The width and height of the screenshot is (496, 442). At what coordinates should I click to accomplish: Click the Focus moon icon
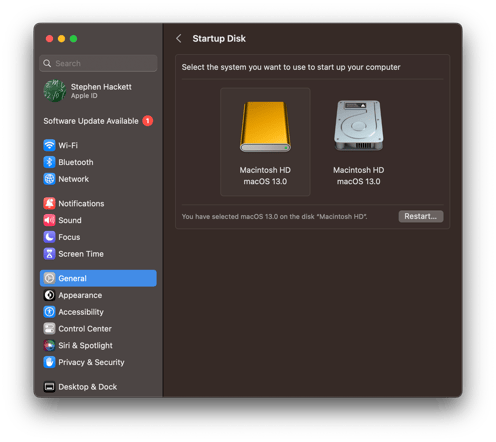49,237
